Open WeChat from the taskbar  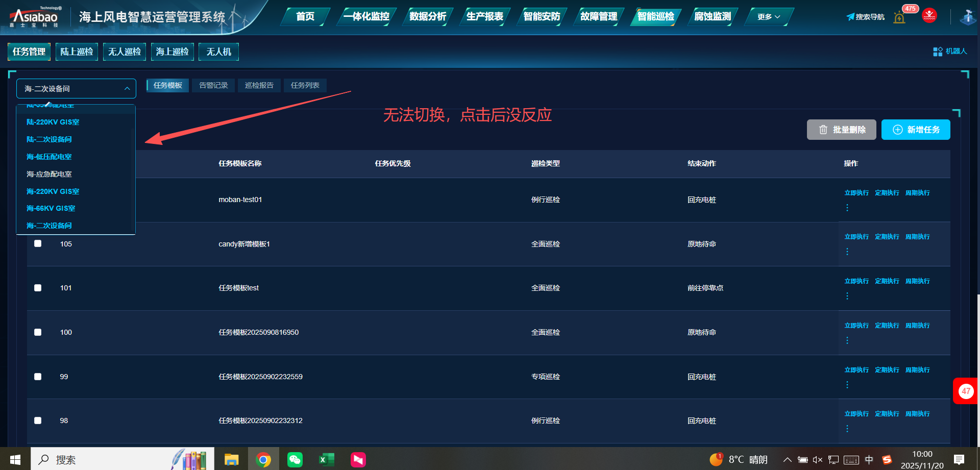[295, 460]
